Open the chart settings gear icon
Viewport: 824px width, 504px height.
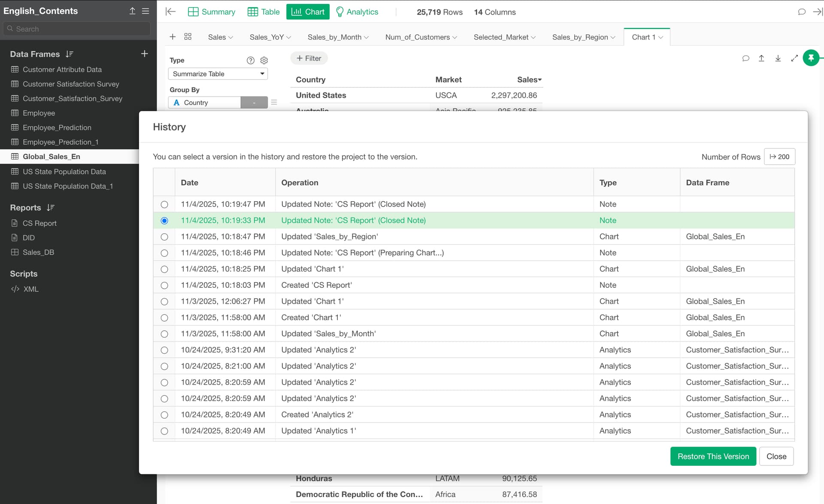pyautogui.click(x=264, y=60)
